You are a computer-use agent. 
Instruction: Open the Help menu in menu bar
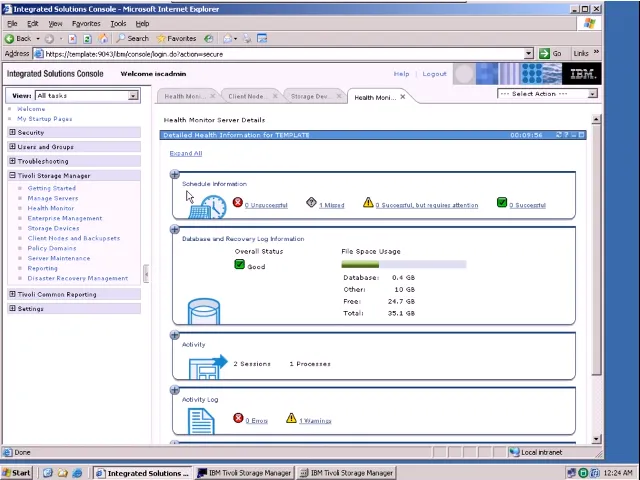tap(142, 24)
